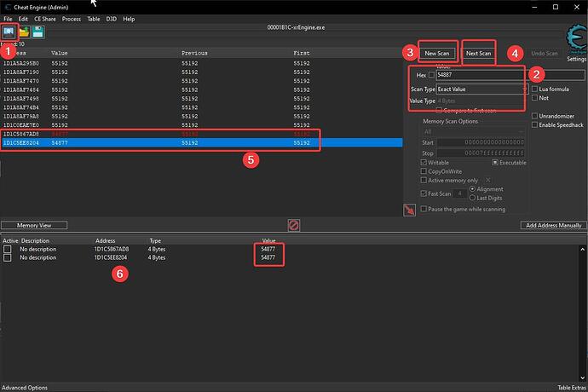
Task: Enable the Unrandomizer option
Action: 535,116
